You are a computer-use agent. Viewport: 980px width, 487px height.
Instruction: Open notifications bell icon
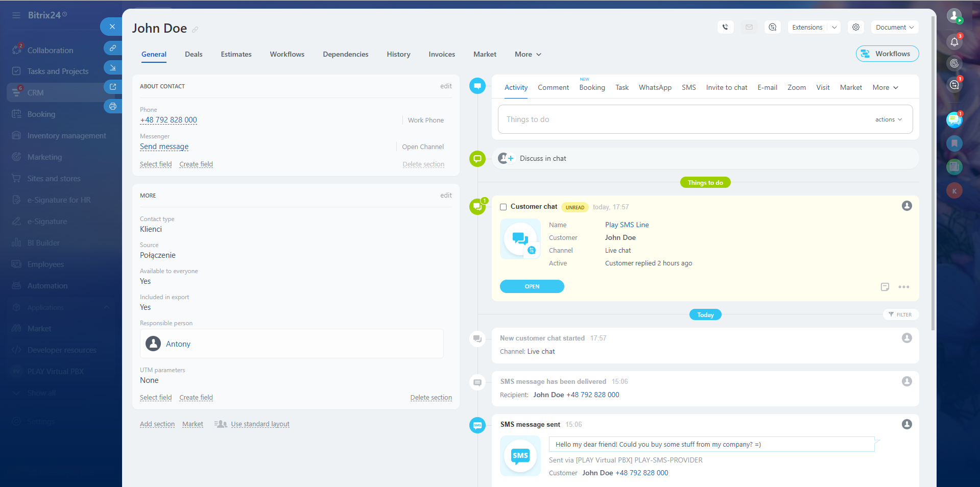click(954, 42)
